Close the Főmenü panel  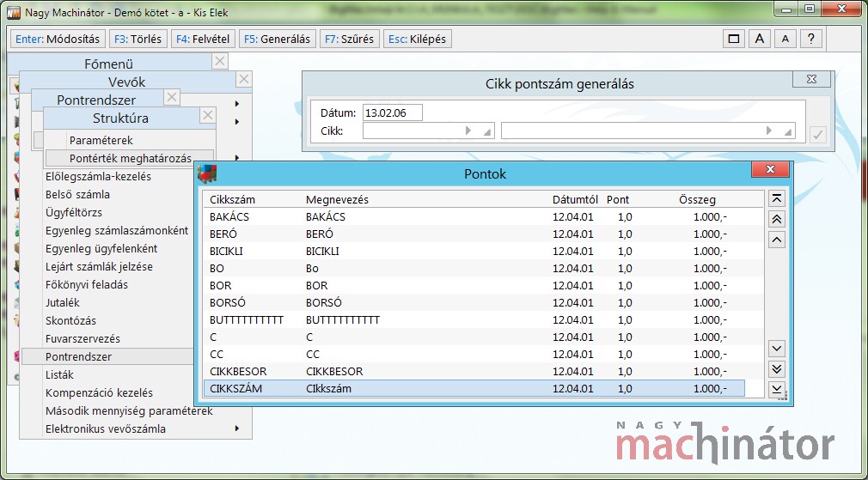(220, 61)
